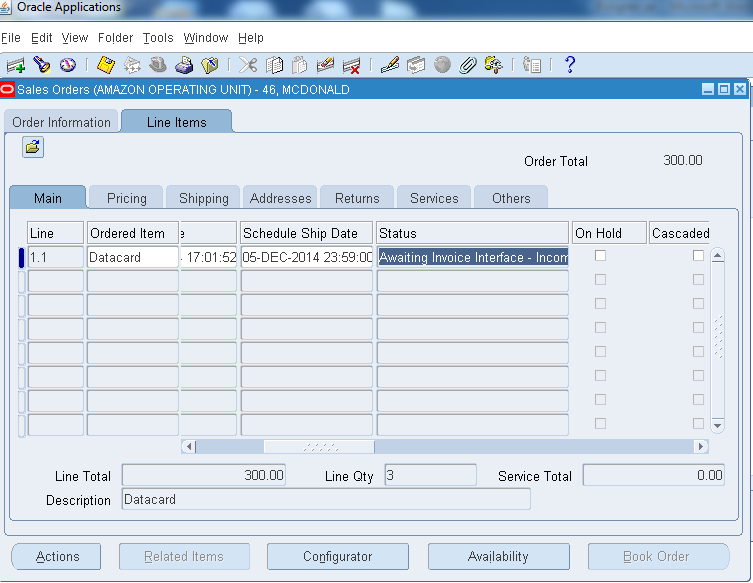Screen dimensions: 753x583
Task: Click the horizontal scrollbar right arrow
Action: click(701, 447)
